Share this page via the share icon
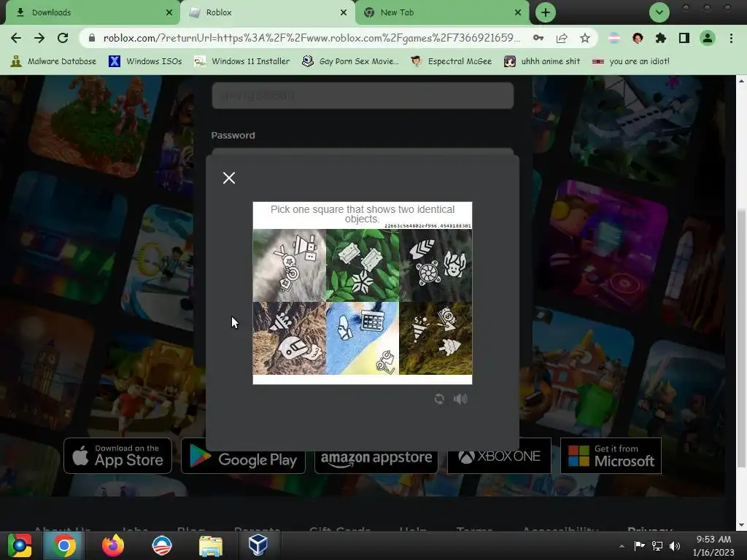This screenshot has width=747, height=560. click(x=562, y=38)
